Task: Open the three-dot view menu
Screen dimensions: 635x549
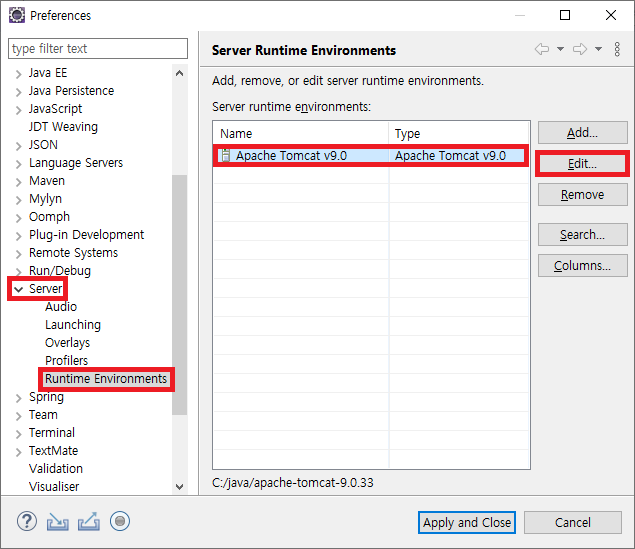Action: (617, 49)
